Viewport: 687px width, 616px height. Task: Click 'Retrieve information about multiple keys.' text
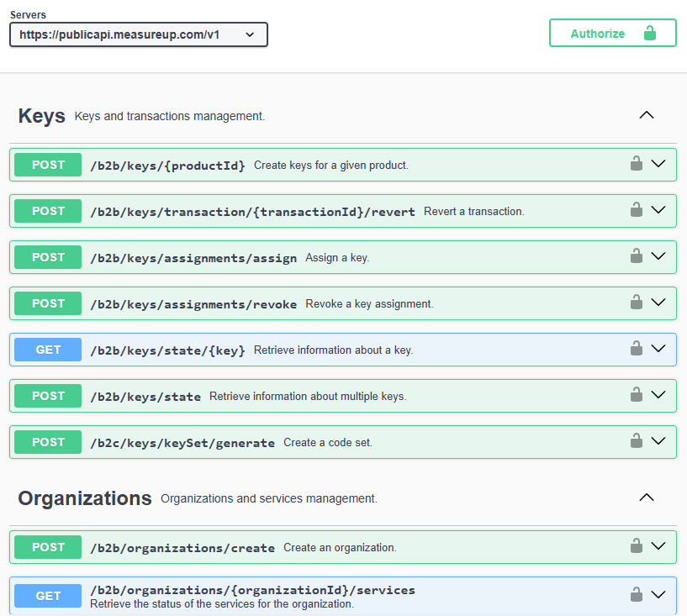[x=308, y=396]
